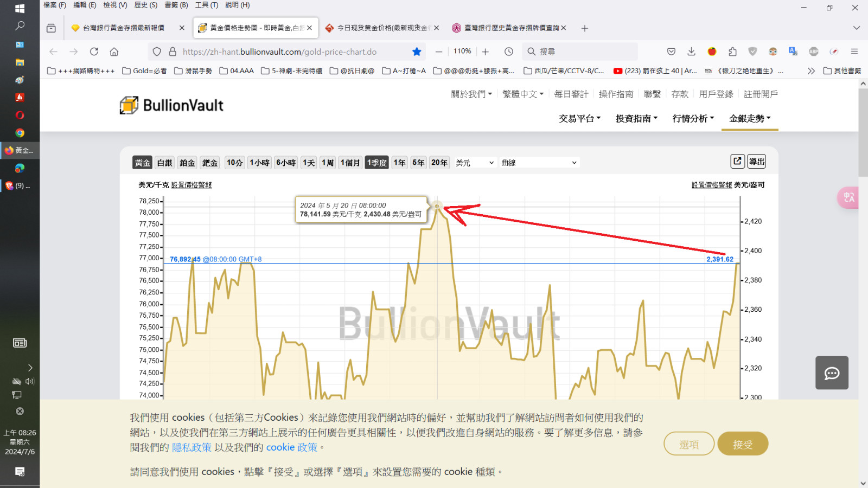Open the 工具 (T) menu
The width and height of the screenshot is (868, 488).
(x=207, y=5)
